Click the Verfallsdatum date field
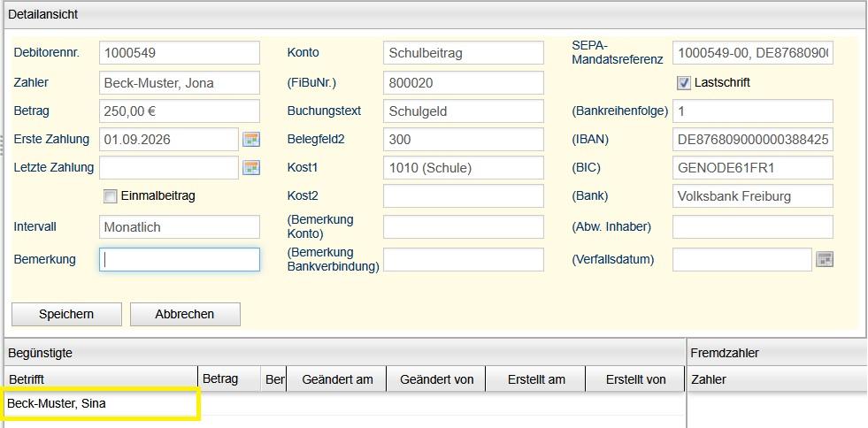868x428 pixels. coord(742,259)
